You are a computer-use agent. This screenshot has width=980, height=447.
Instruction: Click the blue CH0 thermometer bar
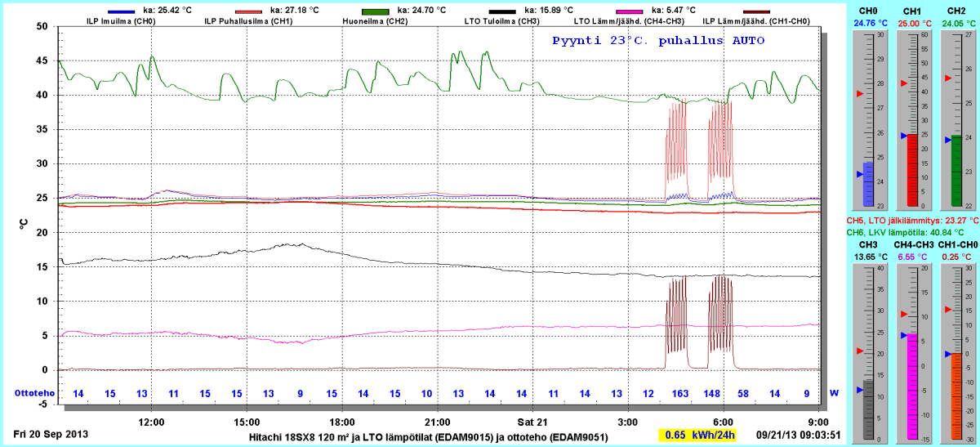tap(868, 184)
